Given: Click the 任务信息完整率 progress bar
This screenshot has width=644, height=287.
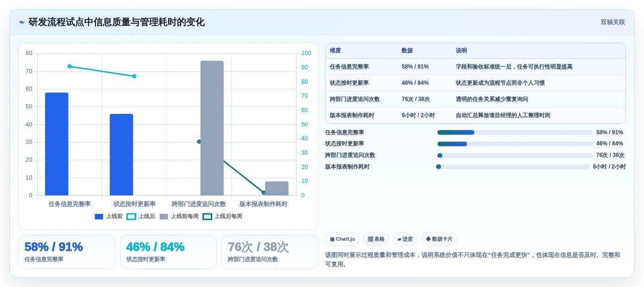Looking at the screenshot, I should pyautogui.click(x=515, y=132).
